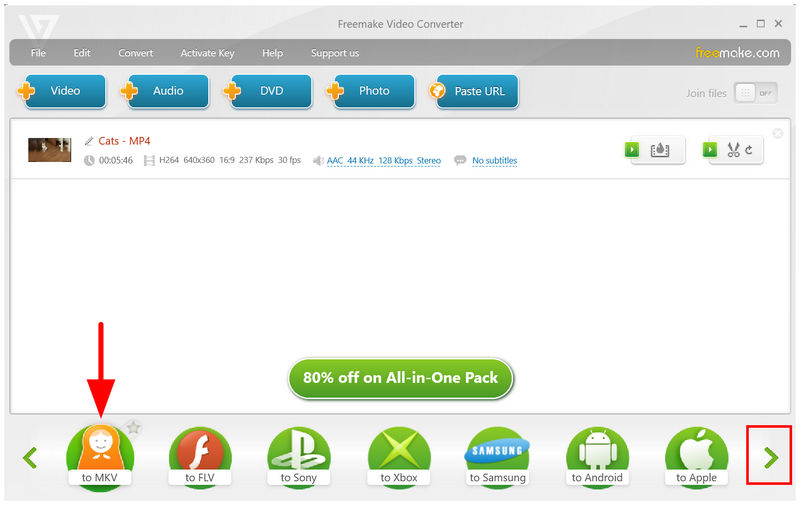
Task: Expand next formats with right green chevron
Action: [771, 457]
